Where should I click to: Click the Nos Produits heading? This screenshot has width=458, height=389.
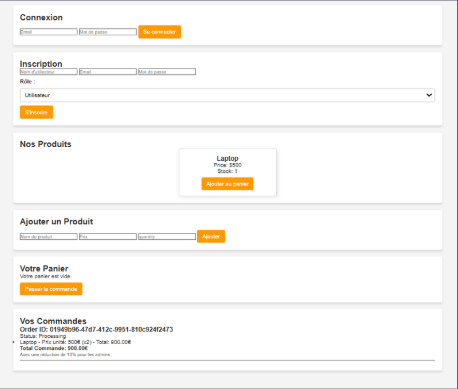(x=45, y=144)
